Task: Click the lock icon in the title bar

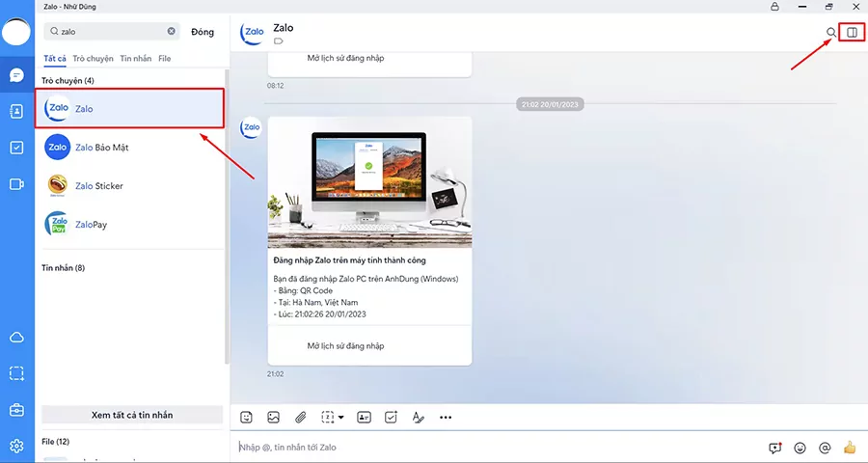Action: click(x=774, y=6)
